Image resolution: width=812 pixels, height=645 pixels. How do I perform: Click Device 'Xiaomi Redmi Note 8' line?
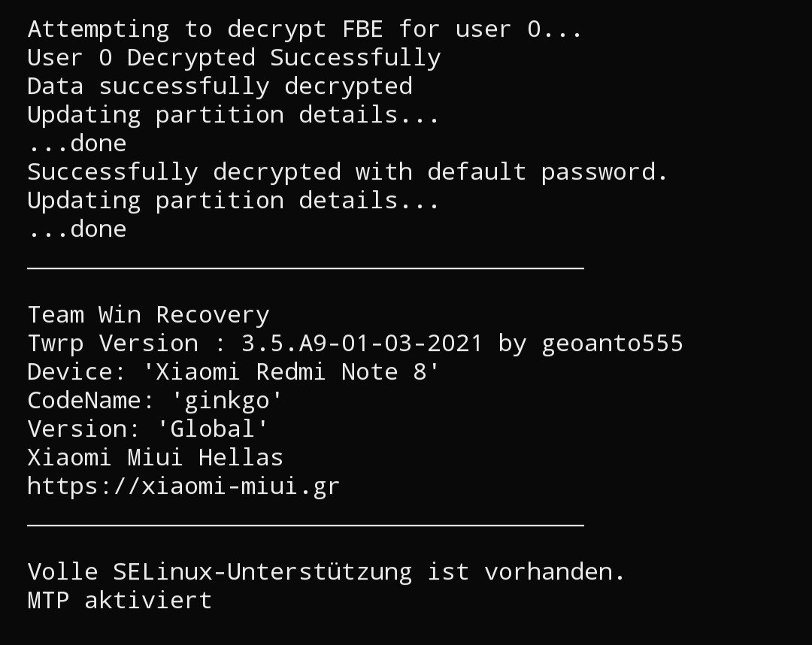(x=234, y=372)
